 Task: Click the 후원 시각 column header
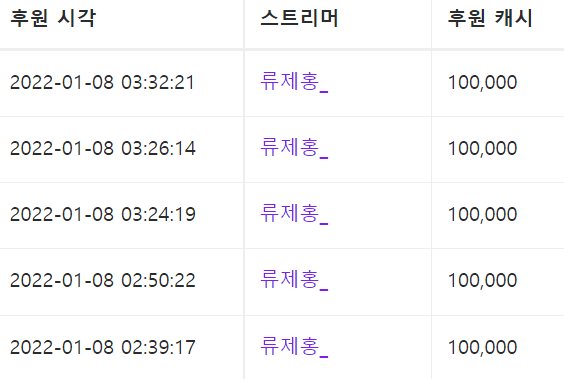tap(53, 18)
